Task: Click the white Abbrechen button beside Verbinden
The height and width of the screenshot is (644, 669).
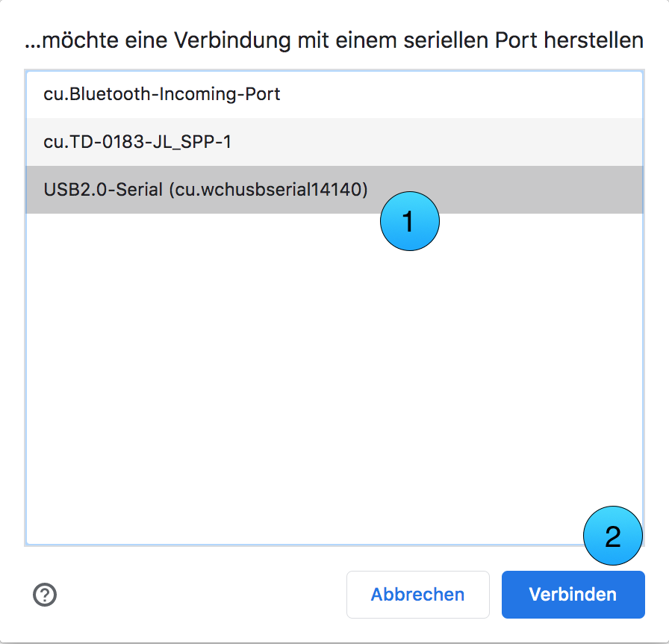Action: pyautogui.click(x=417, y=595)
